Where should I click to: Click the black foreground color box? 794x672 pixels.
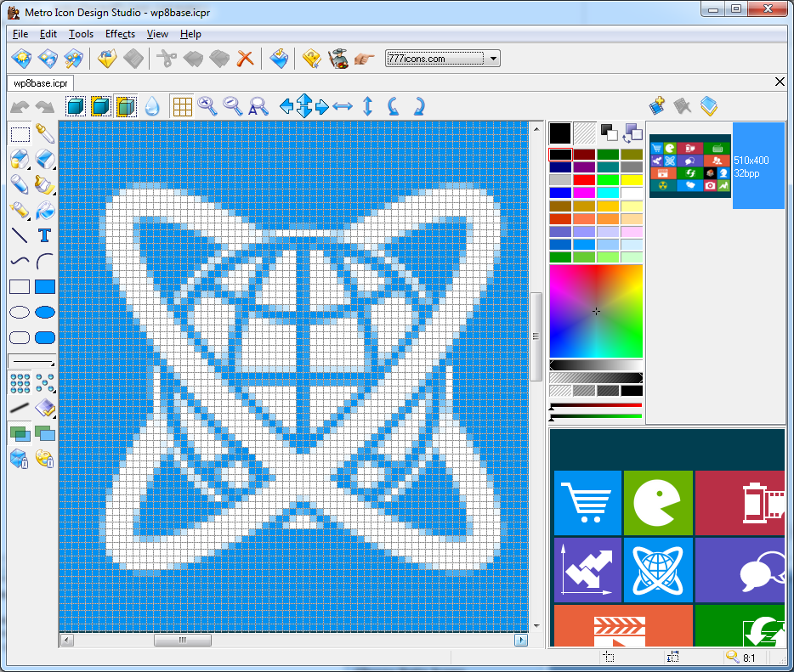click(x=560, y=133)
